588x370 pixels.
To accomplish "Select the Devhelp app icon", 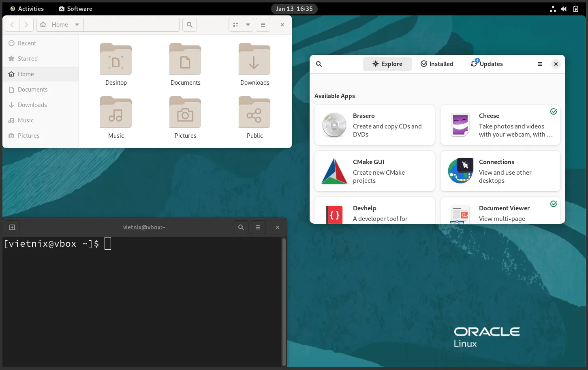I will tap(334, 215).
